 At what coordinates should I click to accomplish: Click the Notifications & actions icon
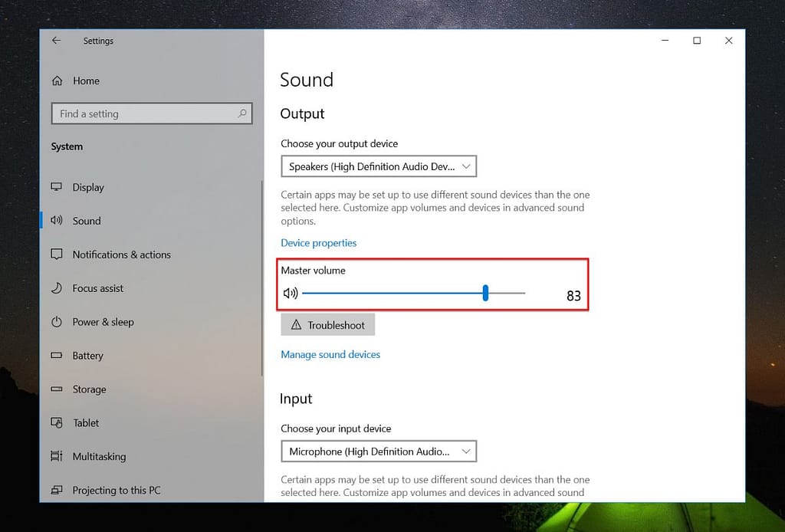coord(57,254)
